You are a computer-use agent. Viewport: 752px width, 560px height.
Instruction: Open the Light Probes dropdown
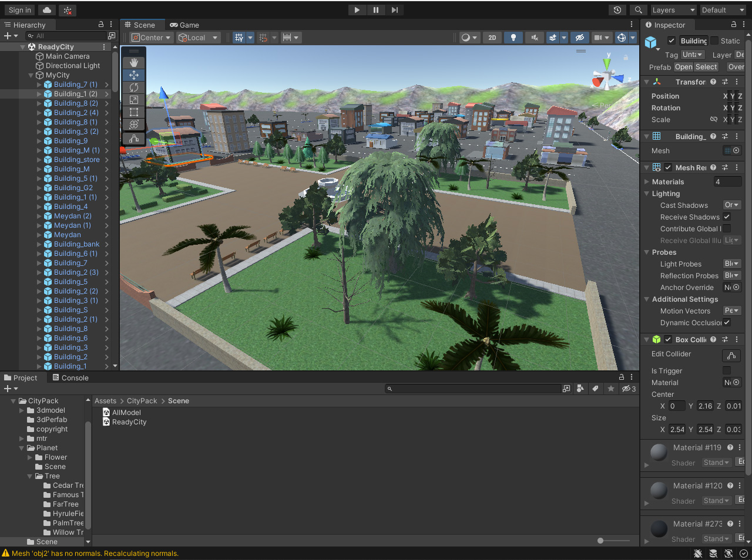732,264
